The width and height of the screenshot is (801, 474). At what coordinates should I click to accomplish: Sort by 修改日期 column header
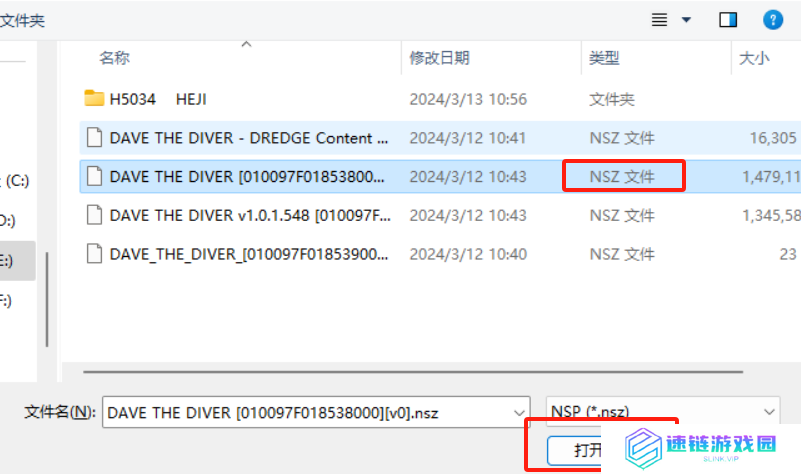coord(439,58)
